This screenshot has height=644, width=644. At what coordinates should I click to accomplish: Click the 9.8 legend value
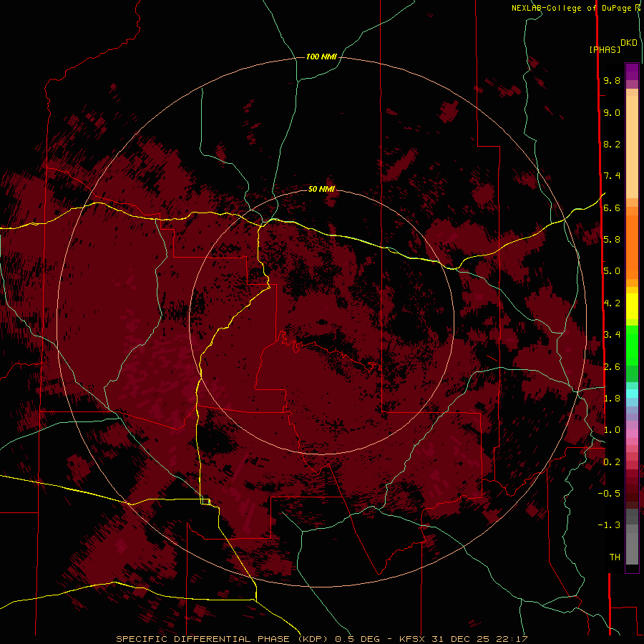point(612,80)
